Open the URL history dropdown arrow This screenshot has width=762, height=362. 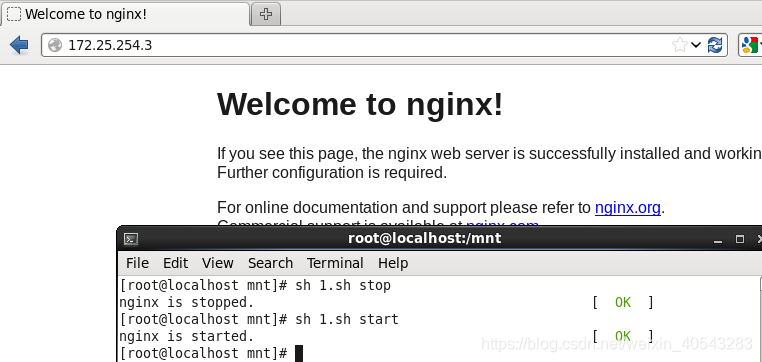point(695,45)
